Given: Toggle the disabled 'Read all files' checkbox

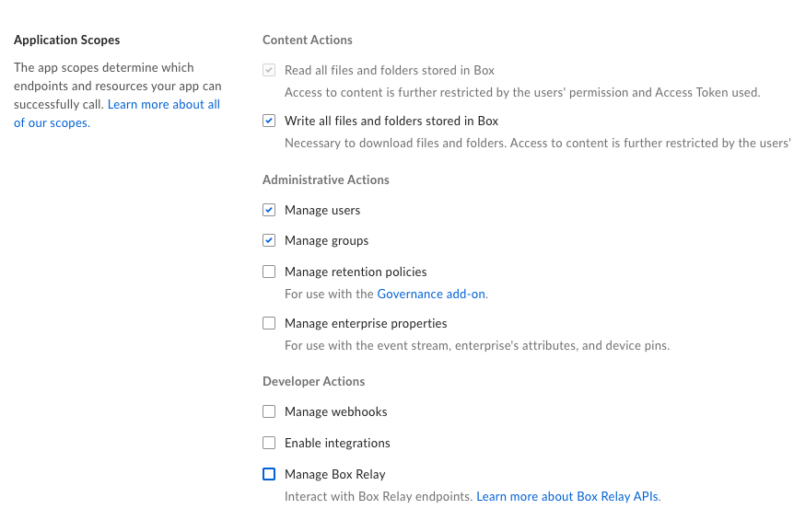Looking at the screenshot, I should [x=269, y=70].
